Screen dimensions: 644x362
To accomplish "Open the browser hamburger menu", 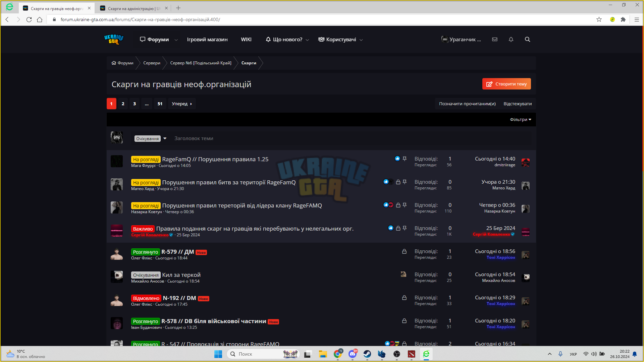I will click(x=637, y=19).
